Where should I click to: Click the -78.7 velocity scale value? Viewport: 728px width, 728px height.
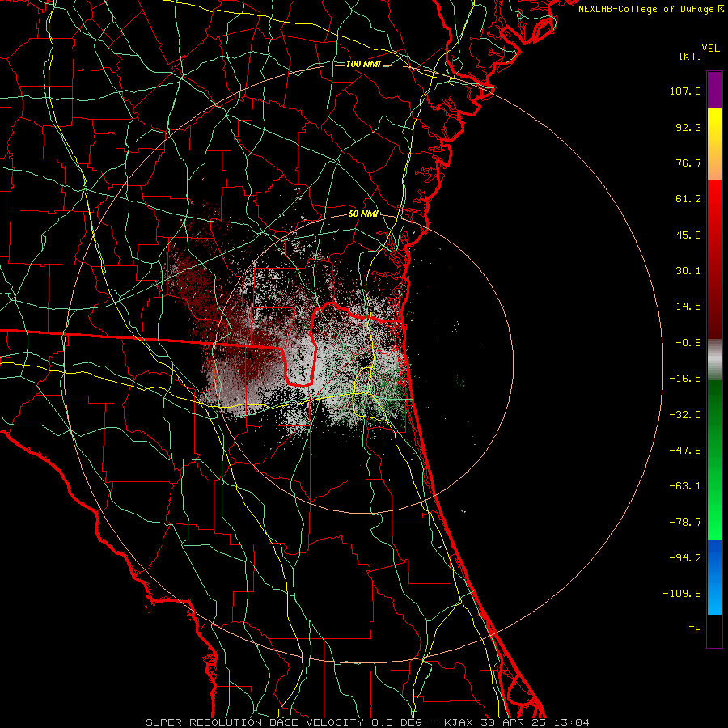point(685,523)
